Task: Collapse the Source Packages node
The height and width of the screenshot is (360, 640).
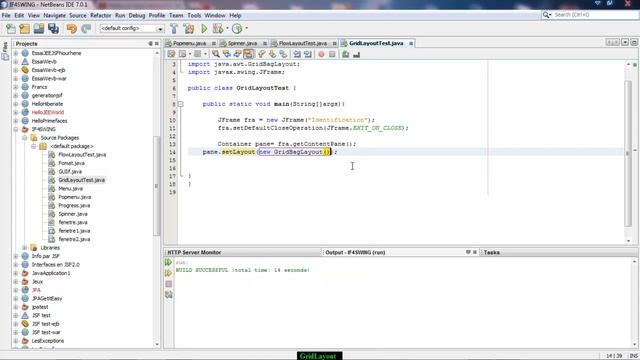Action: (x=25, y=138)
